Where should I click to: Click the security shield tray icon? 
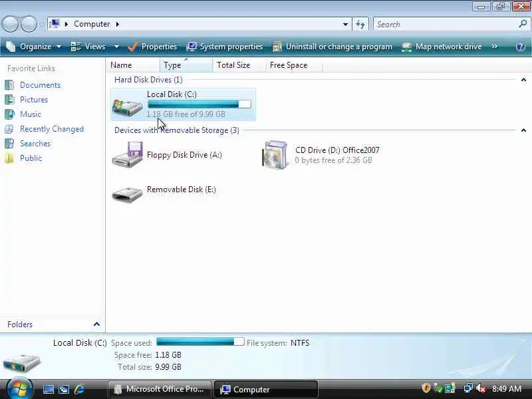click(x=426, y=388)
